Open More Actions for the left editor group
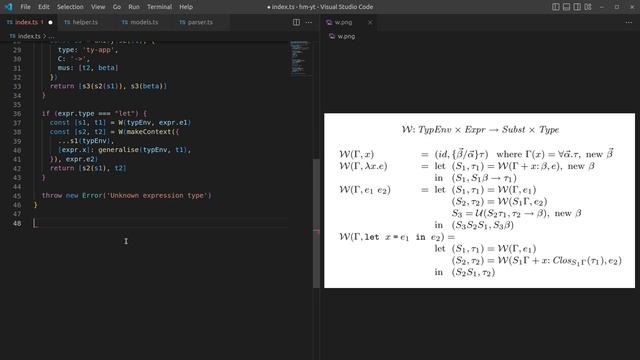The image size is (640, 360). (309, 22)
